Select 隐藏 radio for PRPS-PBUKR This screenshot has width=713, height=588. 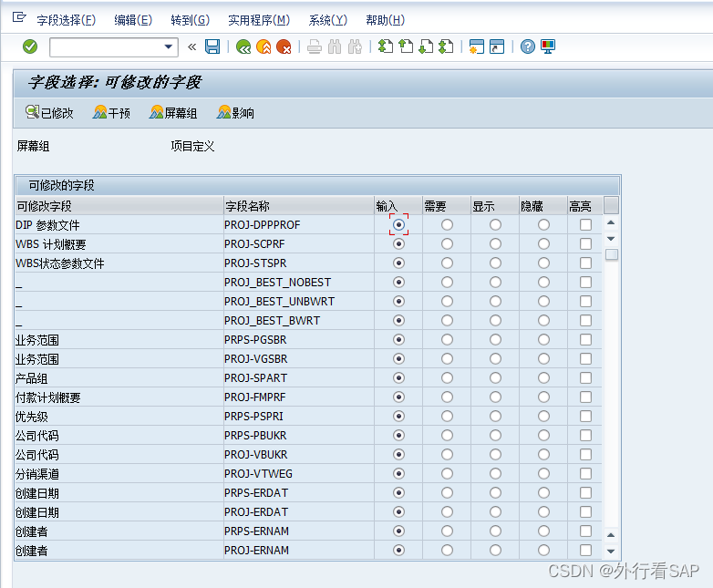(x=543, y=435)
